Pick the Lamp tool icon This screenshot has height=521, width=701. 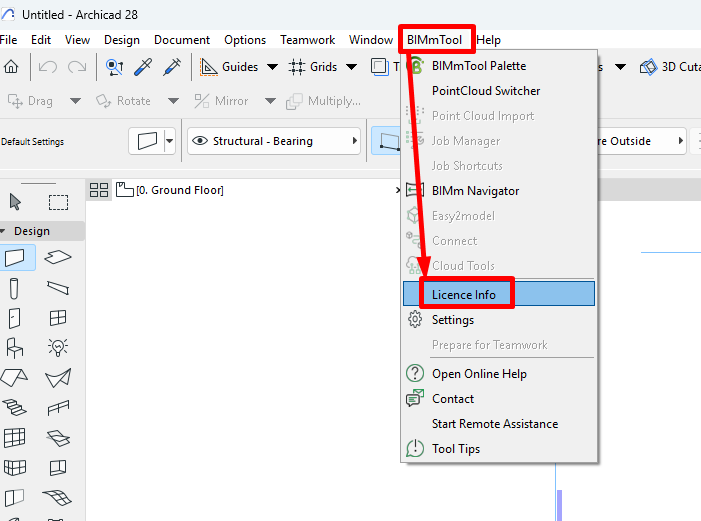click(58, 347)
